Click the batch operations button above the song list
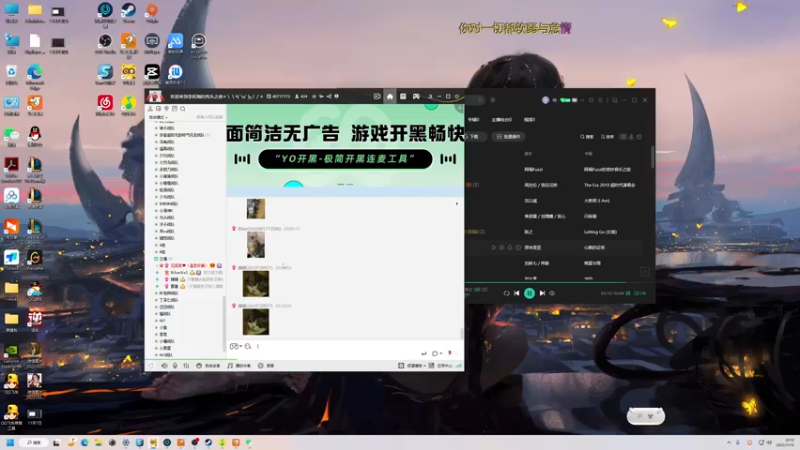Screen dimensions: 800x450 tap(509, 137)
